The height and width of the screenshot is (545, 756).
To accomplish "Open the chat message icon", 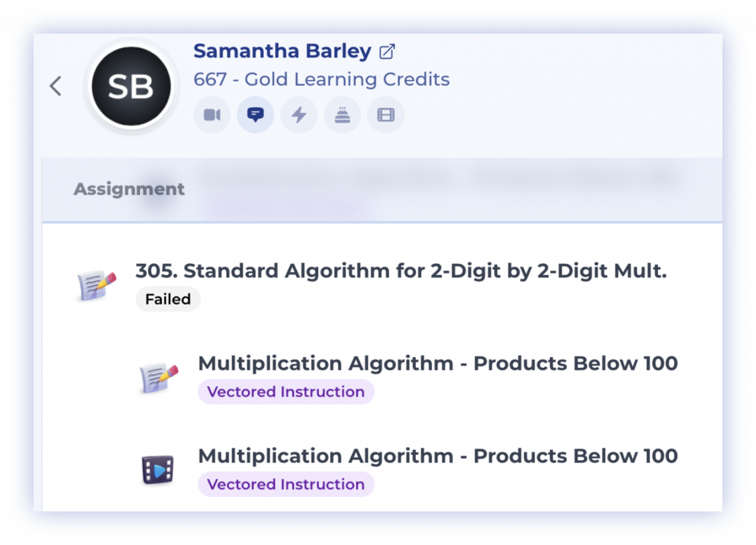I will click(x=255, y=115).
